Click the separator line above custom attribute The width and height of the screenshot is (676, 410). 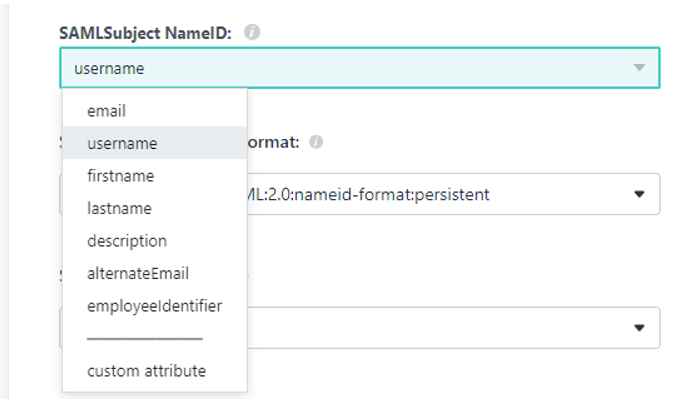click(x=145, y=339)
